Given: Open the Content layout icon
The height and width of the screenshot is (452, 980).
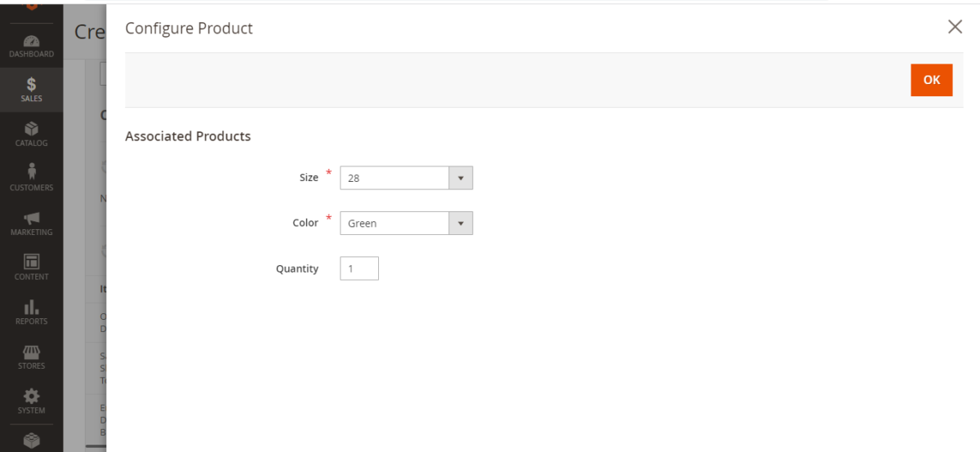Looking at the screenshot, I should pos(31,262).
